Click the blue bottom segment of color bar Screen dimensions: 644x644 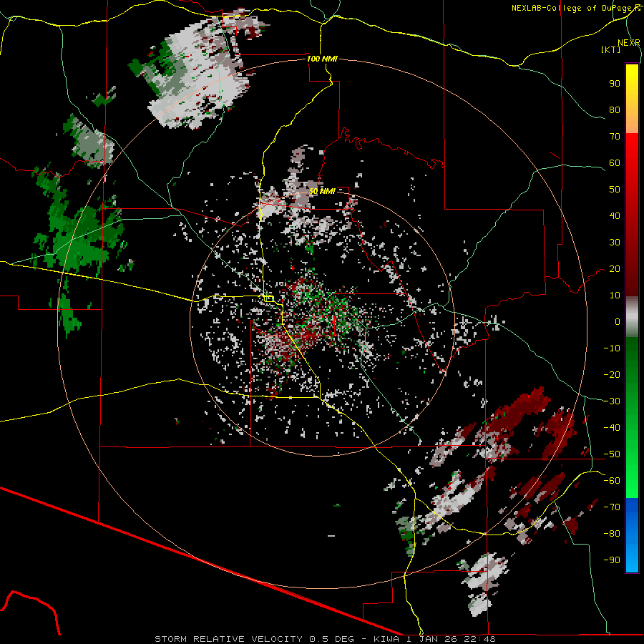(x=632, y=535)
